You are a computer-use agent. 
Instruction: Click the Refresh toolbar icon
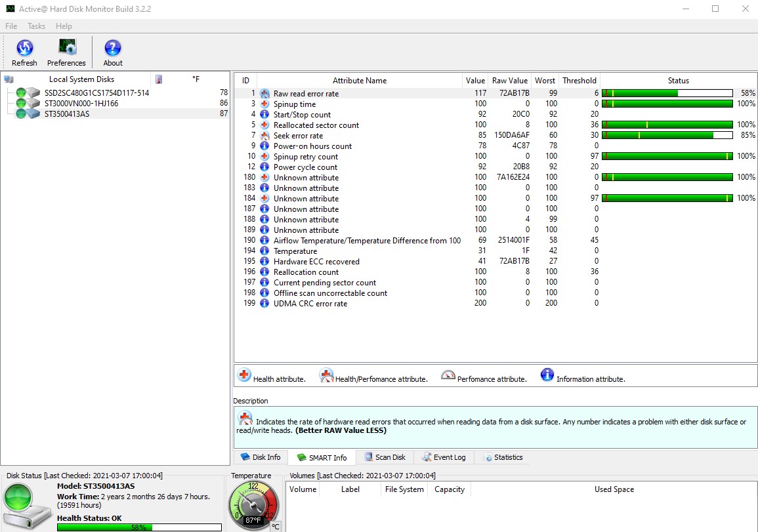click(x=24, y=48)
